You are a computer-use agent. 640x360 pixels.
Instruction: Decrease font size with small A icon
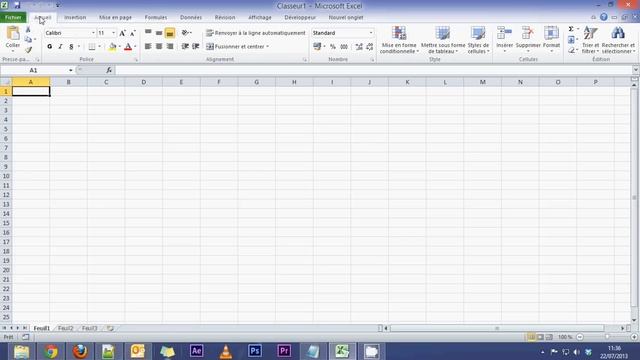[x=133, y=33]
